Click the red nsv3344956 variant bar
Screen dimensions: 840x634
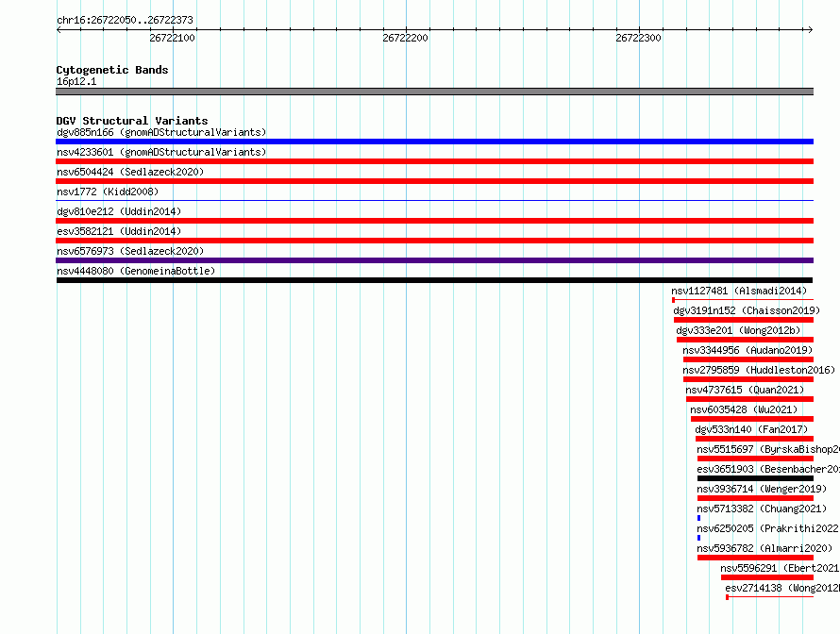pyautogui.click(x=748, y=359)
